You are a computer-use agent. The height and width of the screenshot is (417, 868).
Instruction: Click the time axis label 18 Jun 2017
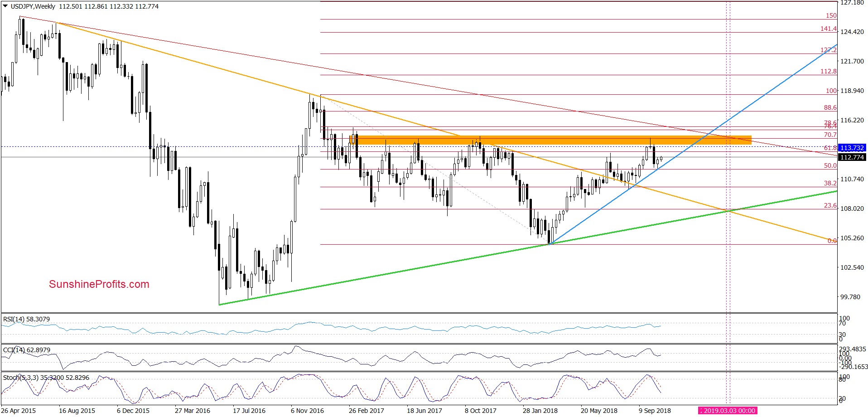(x=424, y=411)
